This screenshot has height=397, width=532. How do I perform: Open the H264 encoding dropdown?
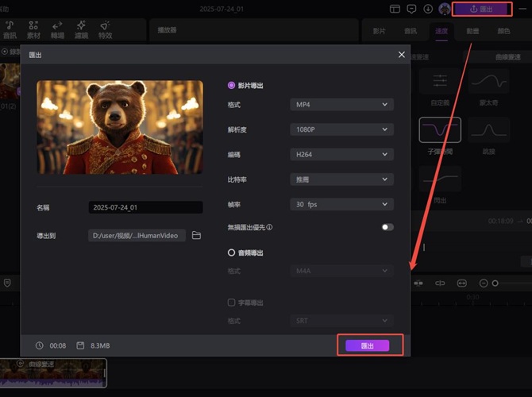click(x=341, y=154)
